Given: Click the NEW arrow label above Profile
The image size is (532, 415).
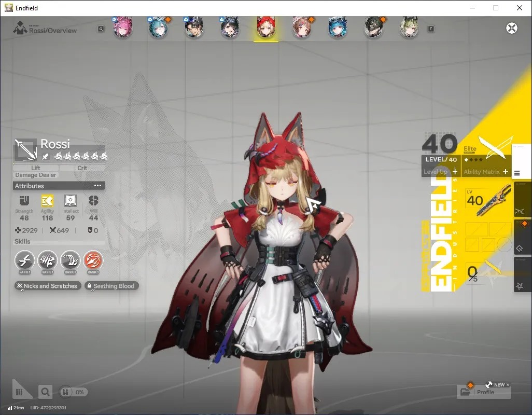Looking at the screenshot, I should [498, 384].
